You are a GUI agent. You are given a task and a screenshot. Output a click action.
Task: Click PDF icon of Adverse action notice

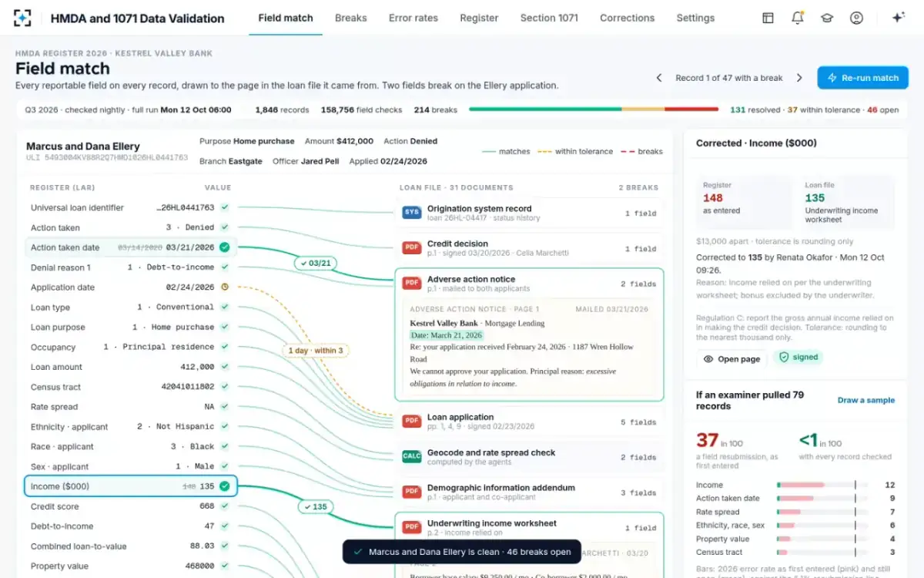412,284
